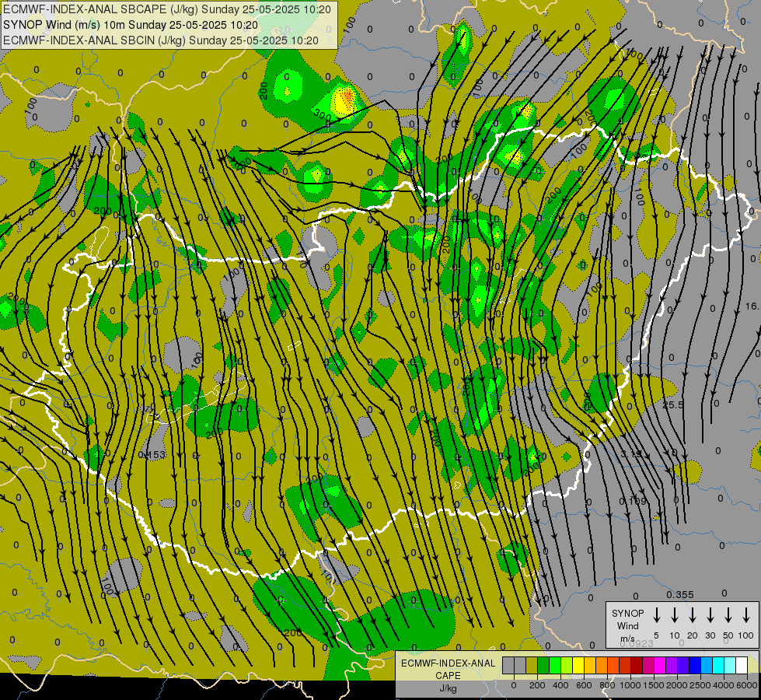
Task: Select the cyan CAPE swatch
Action: coord(718,665)
